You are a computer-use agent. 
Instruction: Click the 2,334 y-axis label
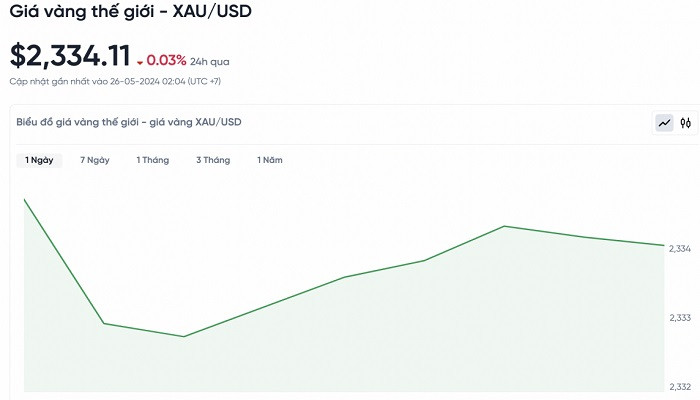680,248
